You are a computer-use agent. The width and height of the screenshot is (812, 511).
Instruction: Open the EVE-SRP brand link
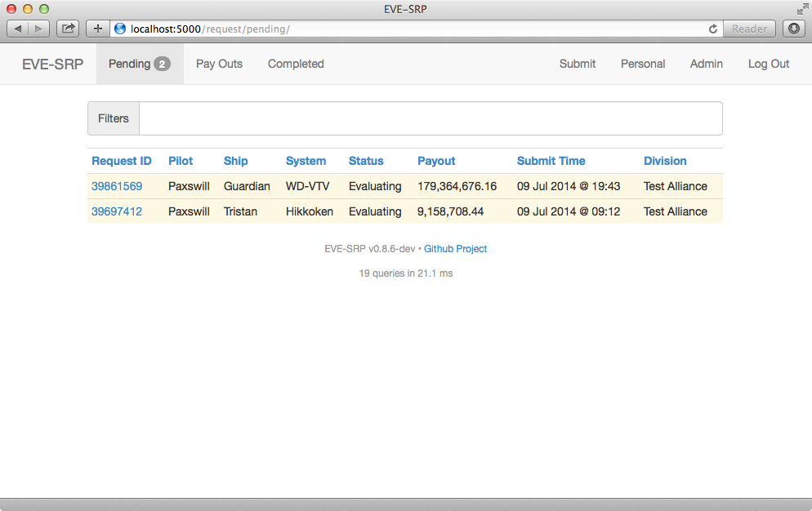(x=52, y=64)
